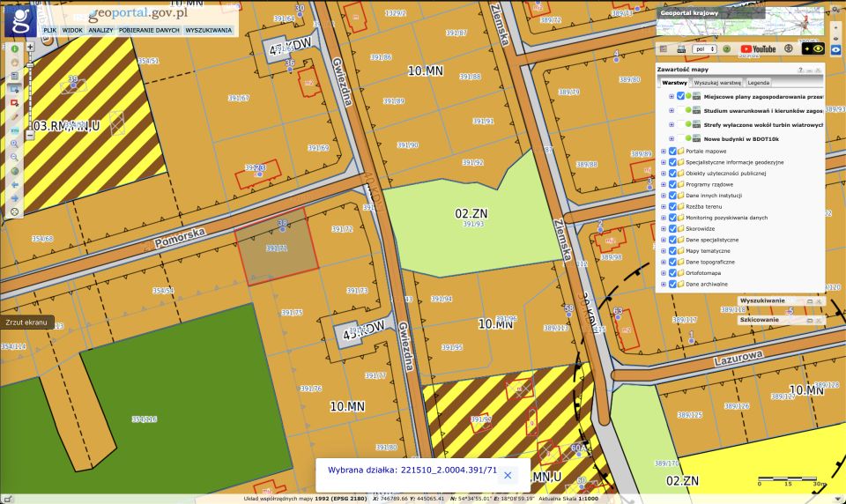
Task: Close the selected parcel popup
Action: tap(508, 475)
